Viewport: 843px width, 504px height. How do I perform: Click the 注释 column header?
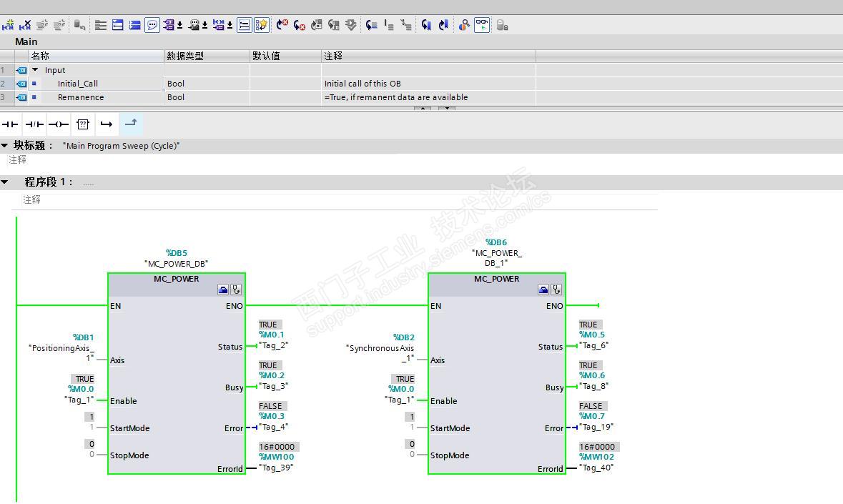coord(428,56)
